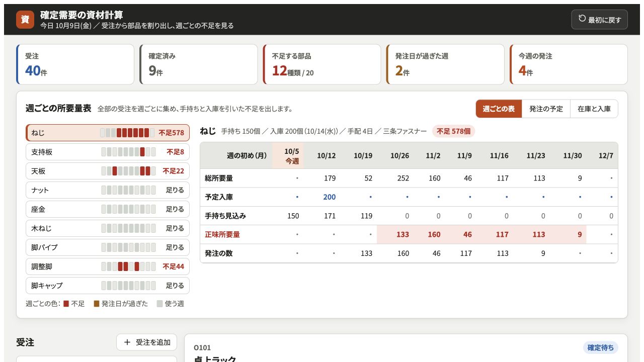The height and width of the screenshot is (362, 644).
Task: Switch to the 週ごとの表 tab
Action: point(499,109)
